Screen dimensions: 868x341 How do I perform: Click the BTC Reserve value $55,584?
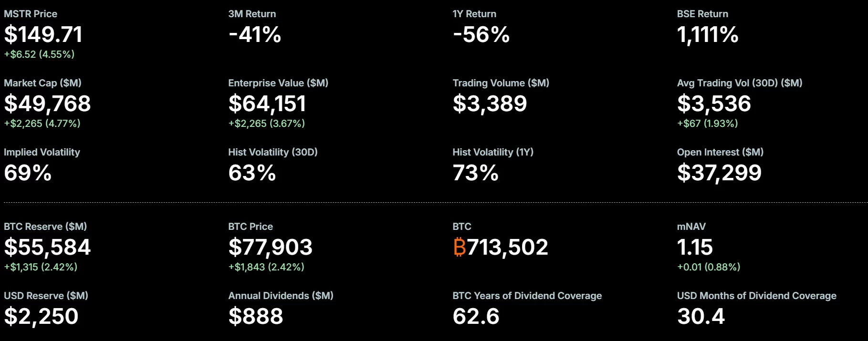47,247
